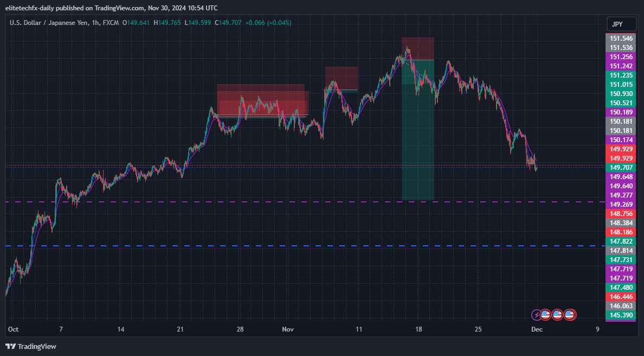The width and height of the screenshot is (644, 356).
Task: Click the 151.536 price label
Action: click(x=621, y=48)
